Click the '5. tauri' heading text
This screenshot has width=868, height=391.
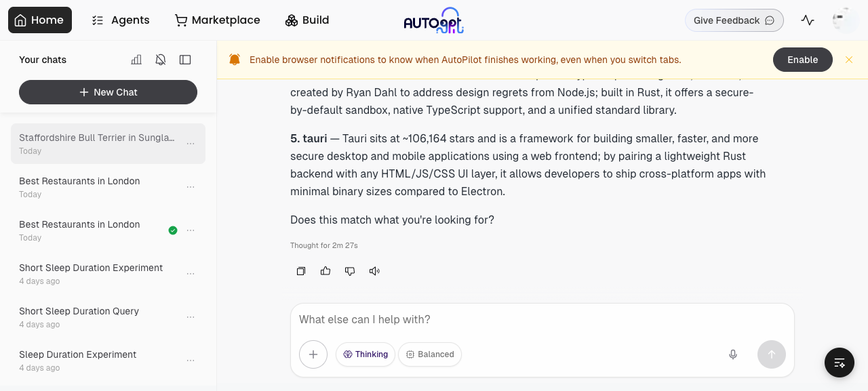click(309, 138)
